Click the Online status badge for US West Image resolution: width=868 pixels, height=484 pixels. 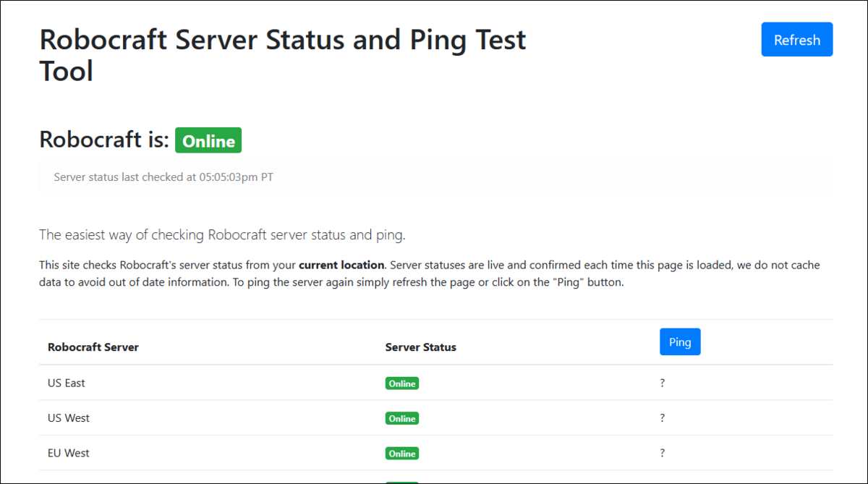pos(401,418)
